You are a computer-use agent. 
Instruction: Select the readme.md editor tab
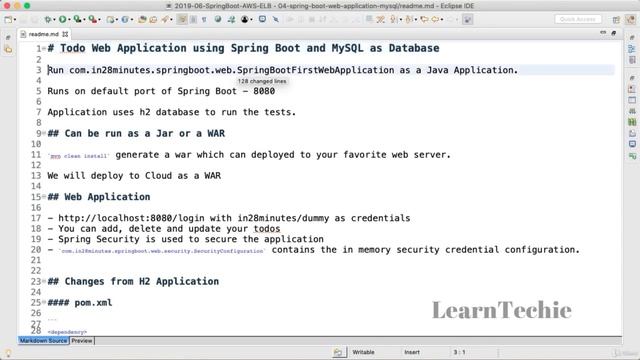(43, 34)
